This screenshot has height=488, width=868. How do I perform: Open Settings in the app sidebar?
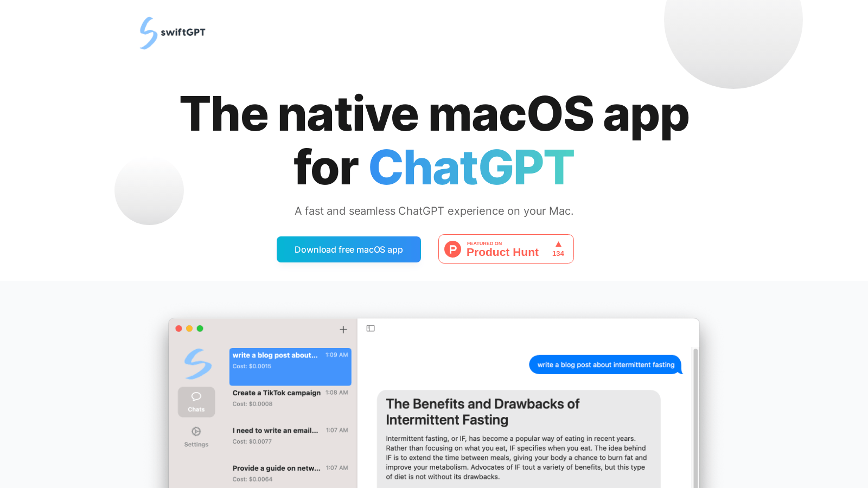(196, 436)
